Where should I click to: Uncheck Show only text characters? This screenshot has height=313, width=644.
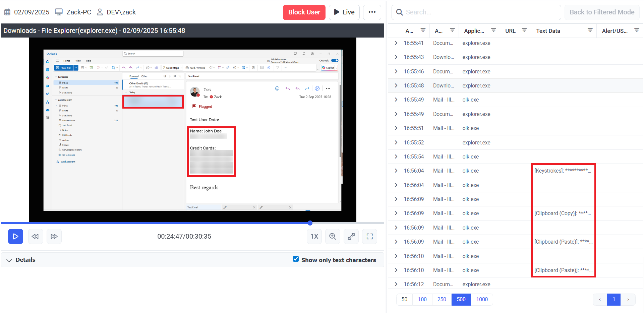296,259
